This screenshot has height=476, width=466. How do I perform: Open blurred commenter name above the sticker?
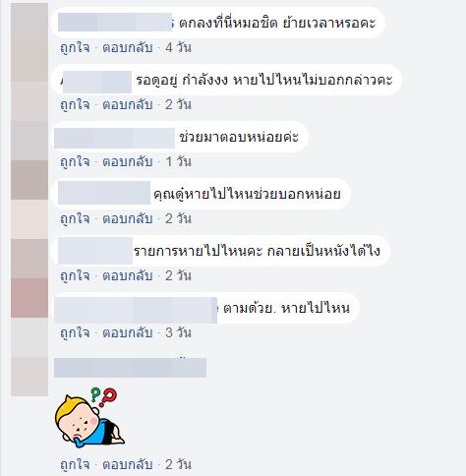pyautogui.click(x=130, y=368)
